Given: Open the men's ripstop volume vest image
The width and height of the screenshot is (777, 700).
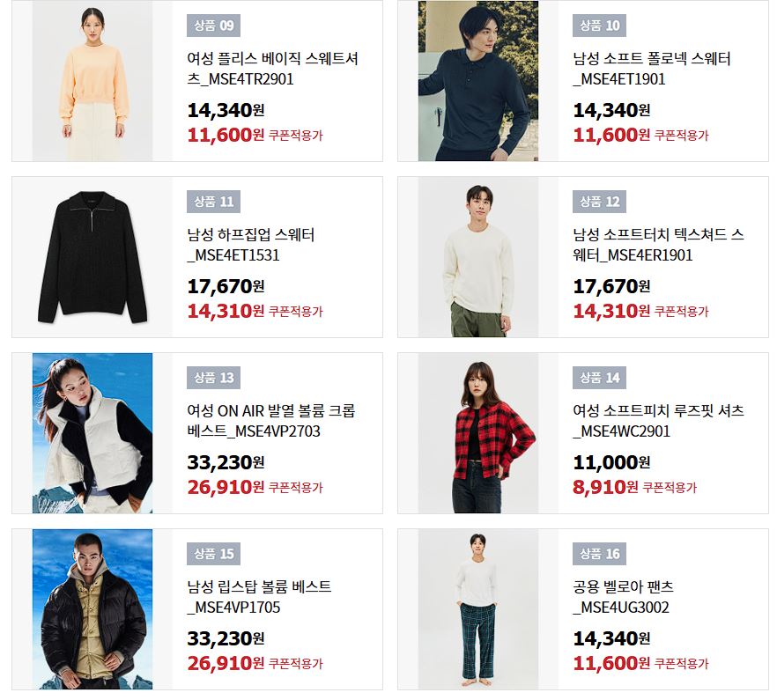Looking at the screenshot, I should coord(92,609).
